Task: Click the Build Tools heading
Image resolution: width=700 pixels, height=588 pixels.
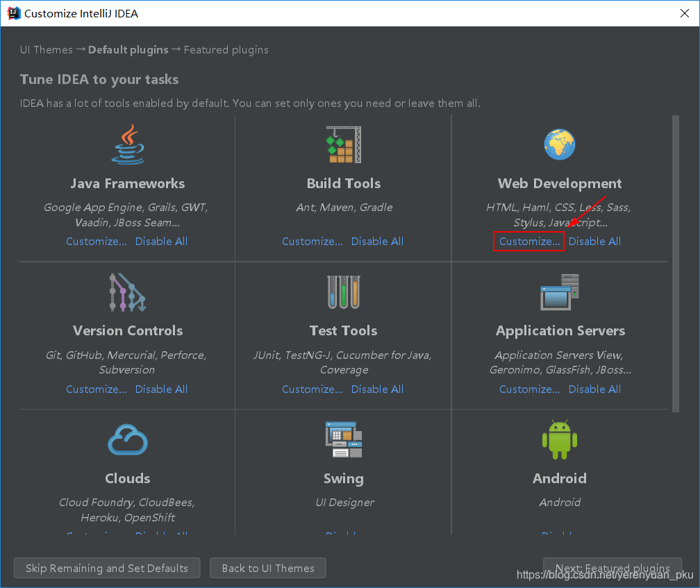Action: pos(344,183)
